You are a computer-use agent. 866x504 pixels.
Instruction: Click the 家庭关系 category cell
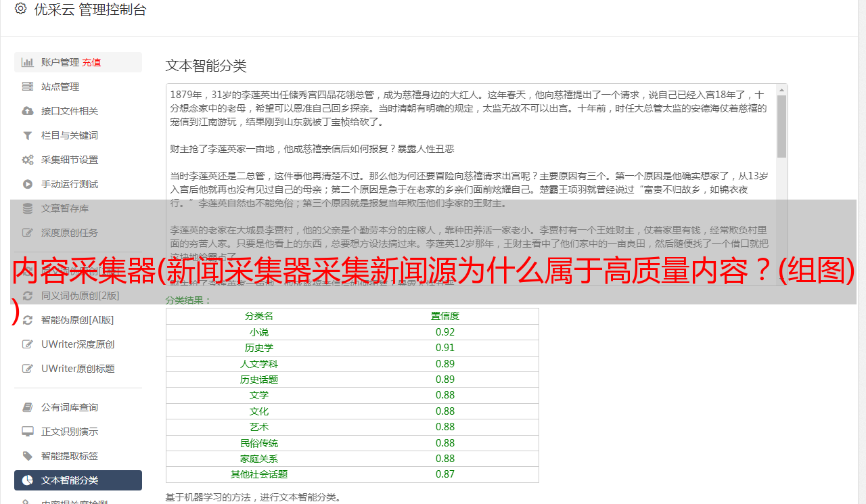point(259,459)
